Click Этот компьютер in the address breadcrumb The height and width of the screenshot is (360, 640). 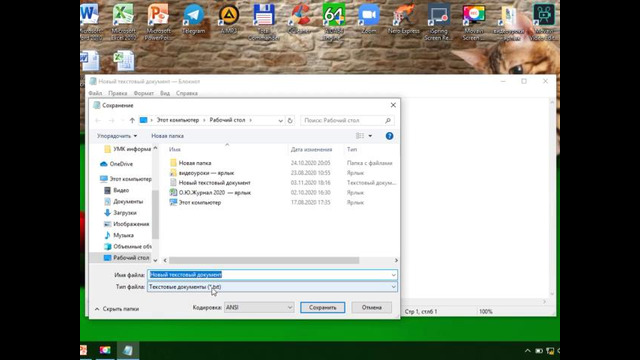coord(178,120)
